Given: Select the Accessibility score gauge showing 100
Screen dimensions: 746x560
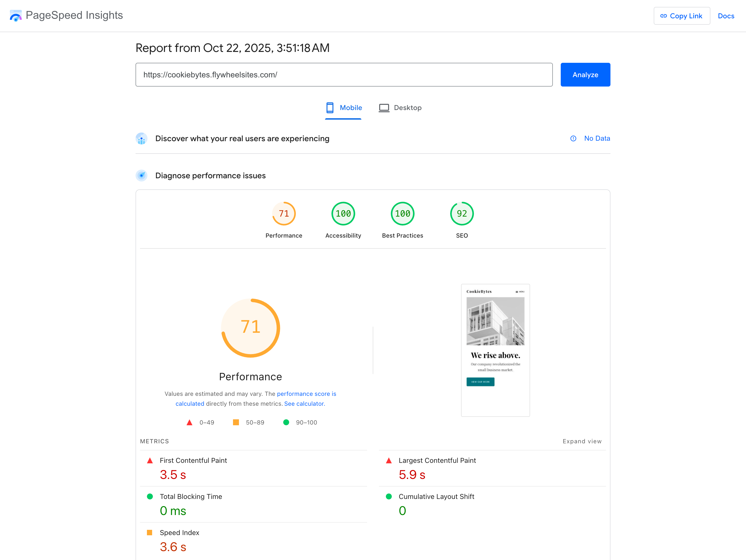Looking at the screenshot, I should (343, 213).
